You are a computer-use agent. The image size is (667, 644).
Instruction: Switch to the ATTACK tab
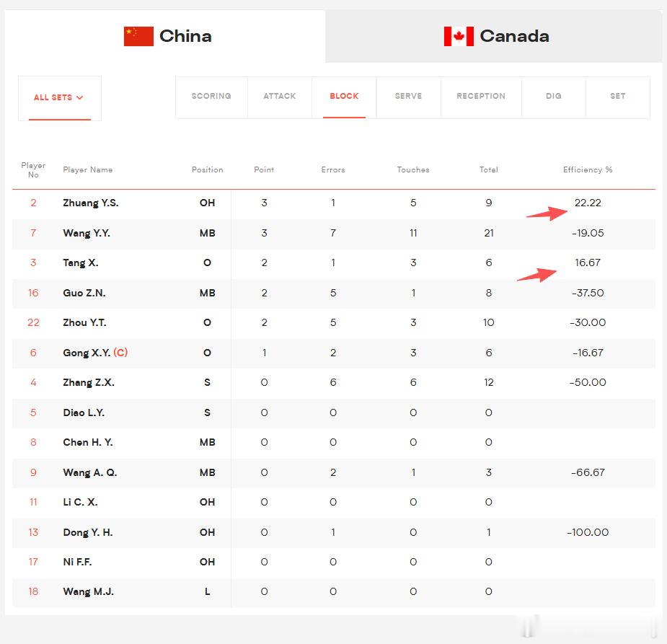click(280, 97)
